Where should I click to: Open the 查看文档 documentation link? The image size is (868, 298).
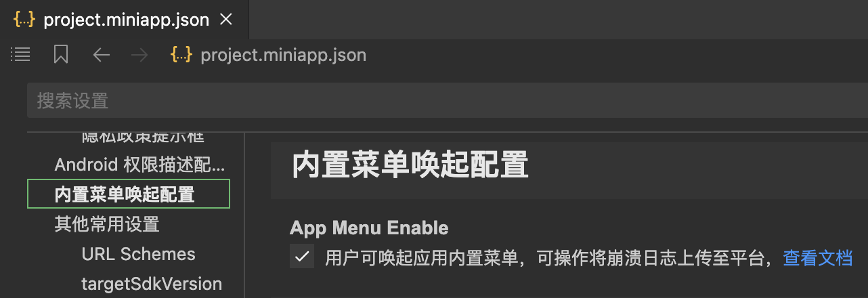pyautogui.click(x=817, y=258)
